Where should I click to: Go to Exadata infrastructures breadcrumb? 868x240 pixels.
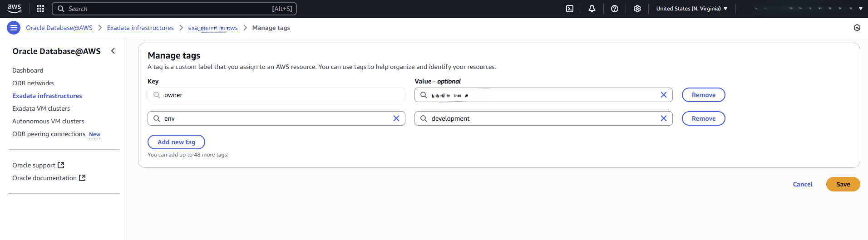(x=140, y=28)
